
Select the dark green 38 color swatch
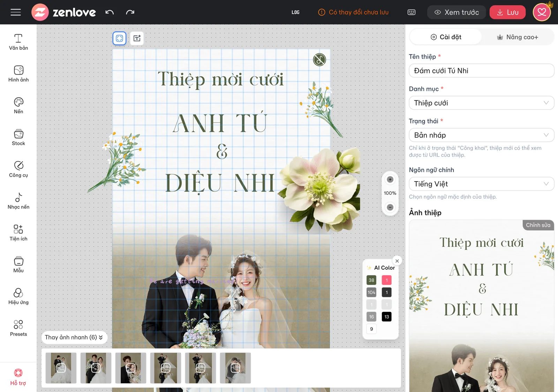[x=371, y=280]
